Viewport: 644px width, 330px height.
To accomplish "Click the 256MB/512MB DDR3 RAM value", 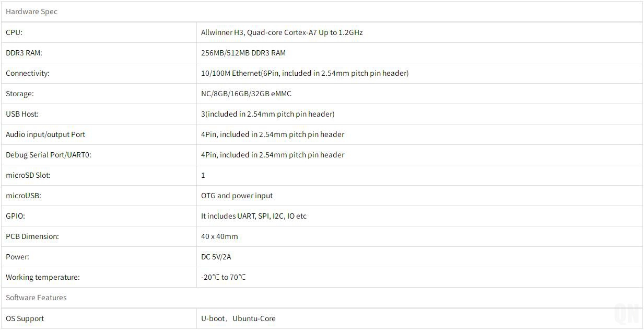I will tap(243, 53).
